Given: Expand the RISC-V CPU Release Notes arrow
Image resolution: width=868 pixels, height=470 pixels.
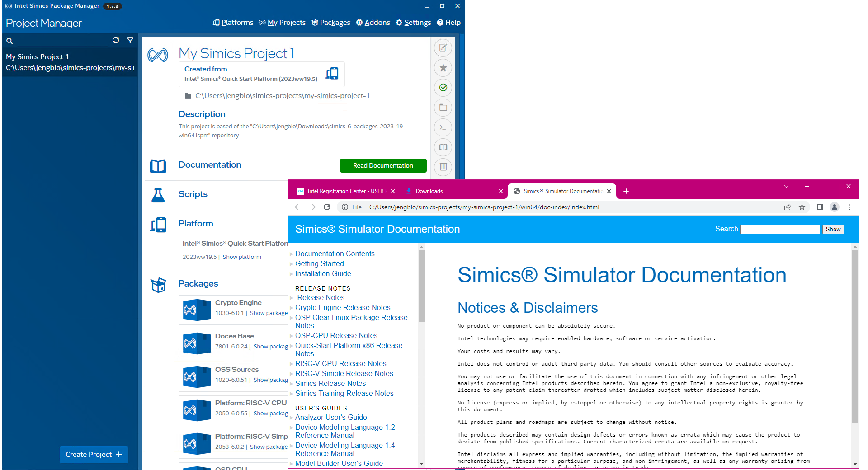Looking at the screenshot, I should click(292, 364).
